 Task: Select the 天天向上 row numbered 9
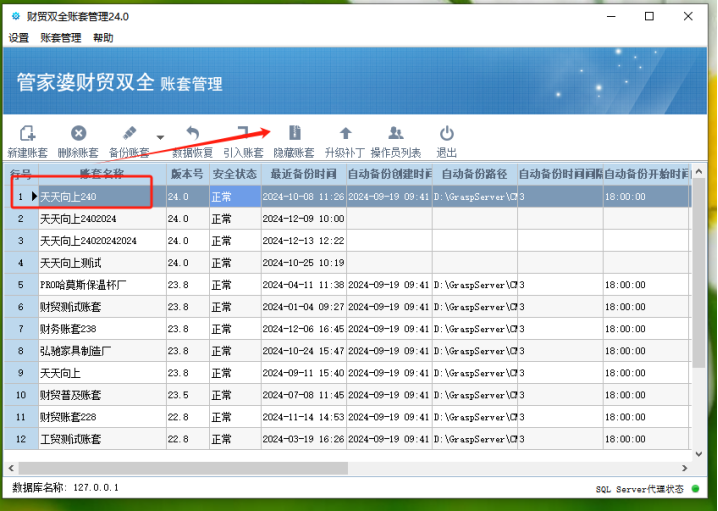click(x=347, y=373)
